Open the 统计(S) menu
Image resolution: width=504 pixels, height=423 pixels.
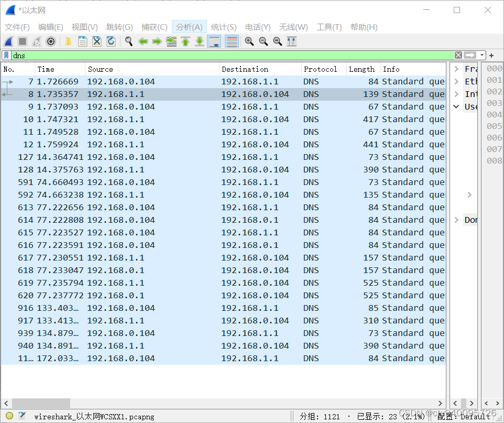[x=224, y=27]
